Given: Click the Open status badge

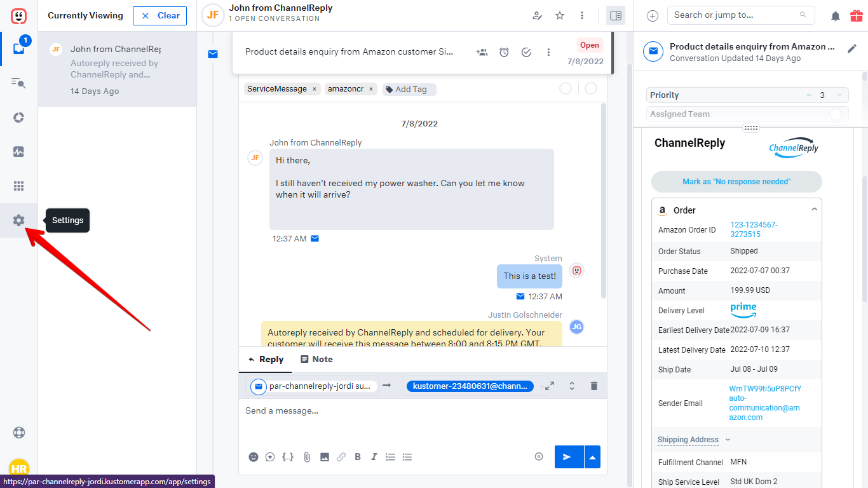Looking at the screenshot, I should (x=589, y=45).
